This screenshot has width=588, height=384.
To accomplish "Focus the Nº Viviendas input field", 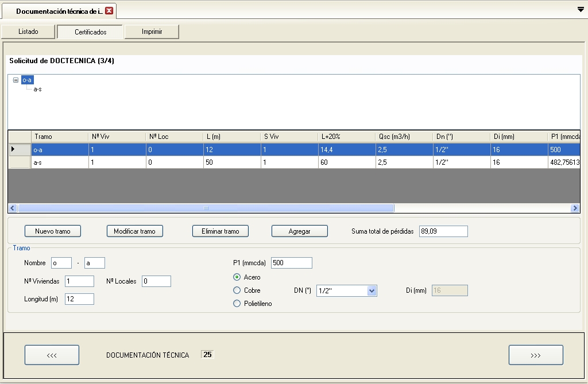I will (79, 281).
